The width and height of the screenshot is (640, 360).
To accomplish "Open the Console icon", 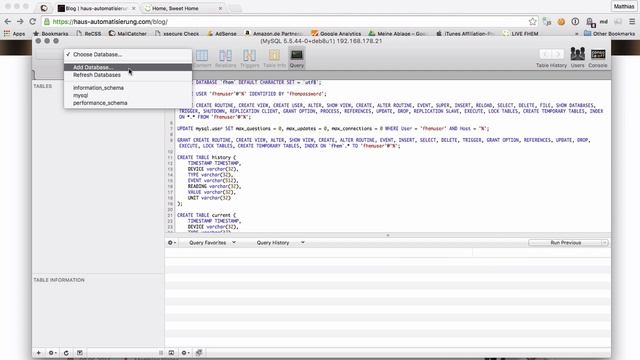I will click(598, 58).
